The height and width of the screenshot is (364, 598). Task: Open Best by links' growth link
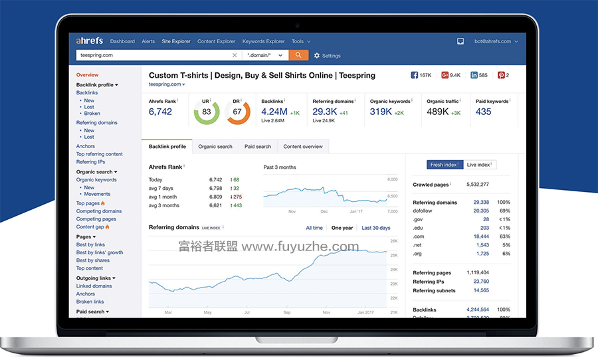pos(100,252)
